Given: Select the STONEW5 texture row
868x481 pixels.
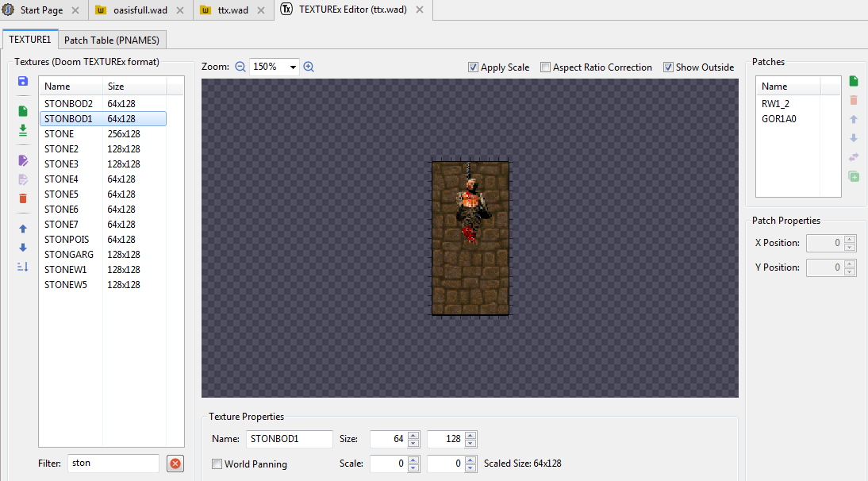Looking at the screenshot, I should tap(103, 284).
